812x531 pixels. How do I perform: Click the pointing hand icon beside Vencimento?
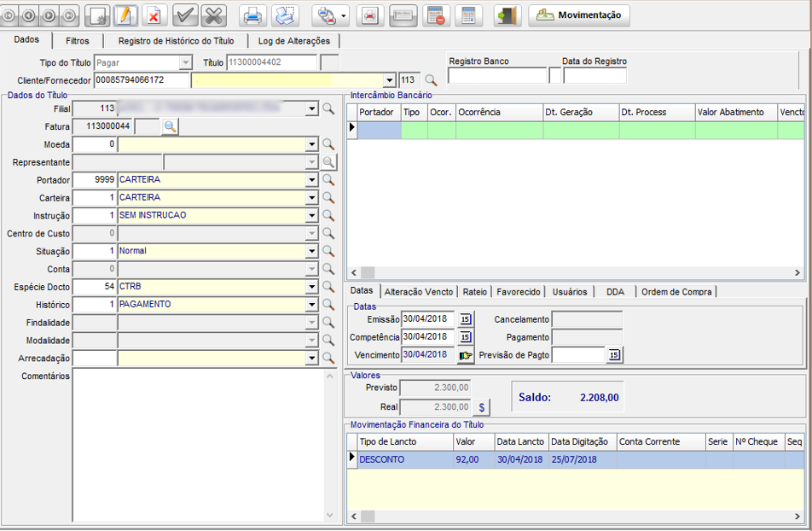point(465,354)
